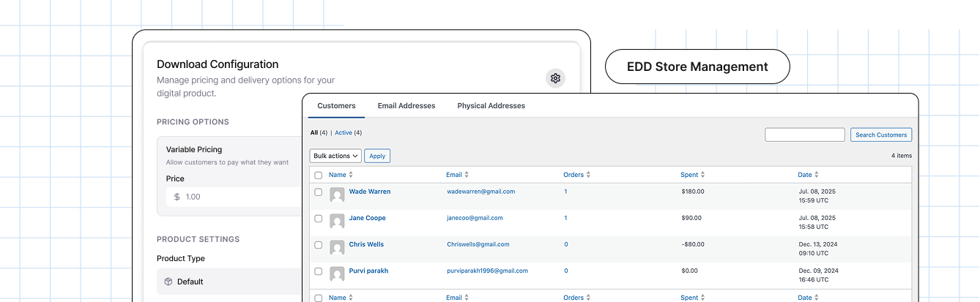This screenshot has width=980, height=302.
Task: Sort by Spent column arrows in header
Action: click(x=703, y=175)
